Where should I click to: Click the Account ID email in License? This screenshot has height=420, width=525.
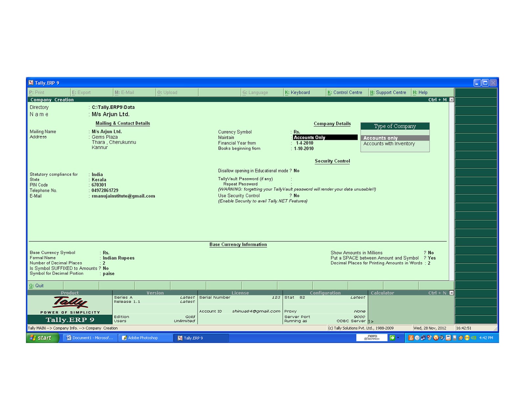pyautogui.click(x=256, y=311)
